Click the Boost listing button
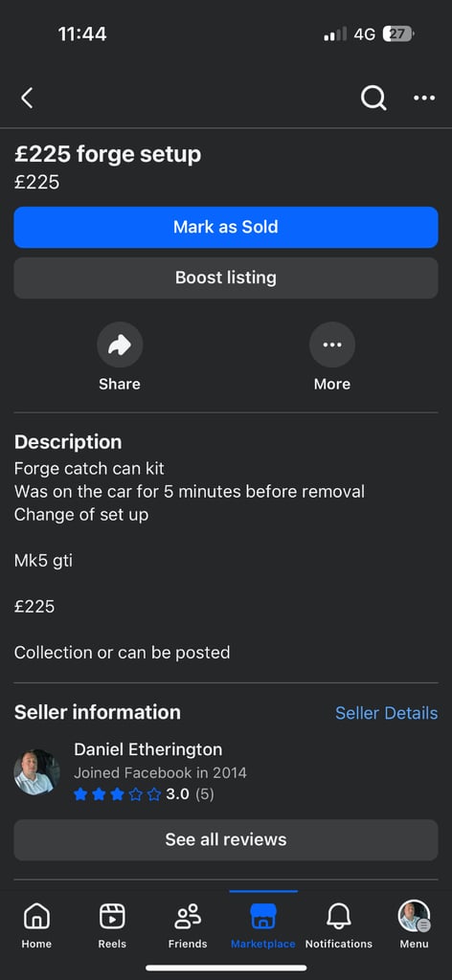 click(226, 278)
